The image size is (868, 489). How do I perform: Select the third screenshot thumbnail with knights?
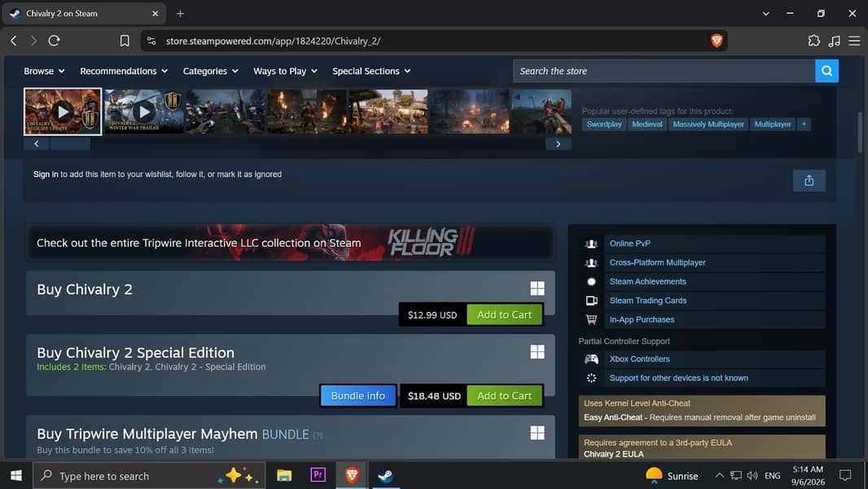(x=226, y=112)
